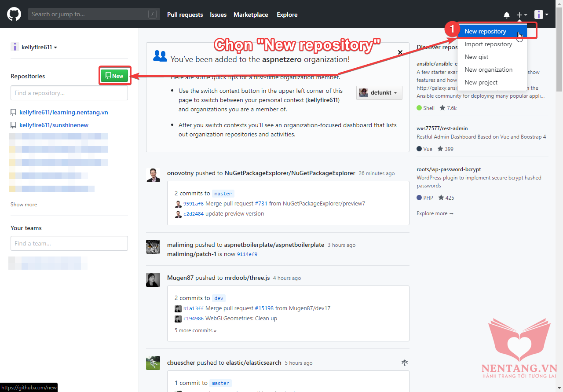
Task: Open Pull requests in top navigation
Action: click(185, 15)
